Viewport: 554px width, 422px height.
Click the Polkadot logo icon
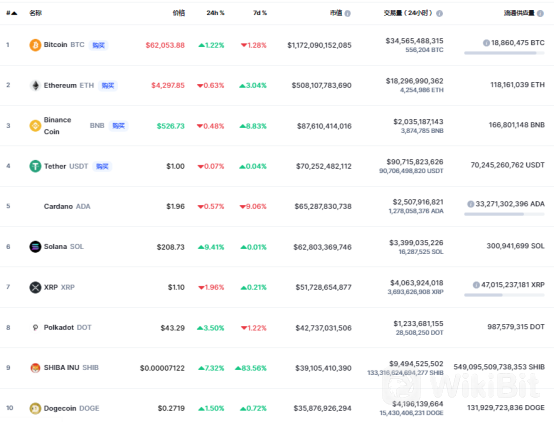click(35, 328)
